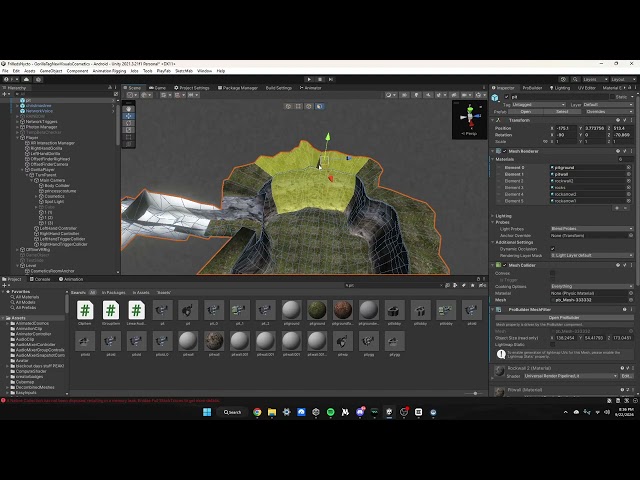Select the Scale tool in scene toolbar
This screenshot has width=640, height=480.
129,130
